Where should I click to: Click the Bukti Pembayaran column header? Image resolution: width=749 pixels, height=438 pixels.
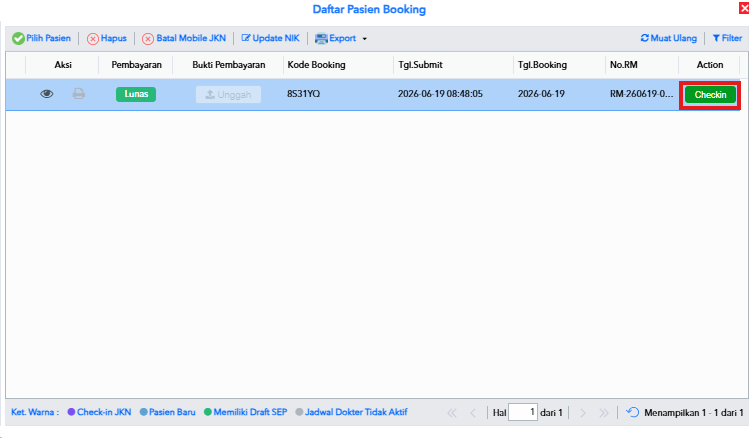tap(228, 64)
